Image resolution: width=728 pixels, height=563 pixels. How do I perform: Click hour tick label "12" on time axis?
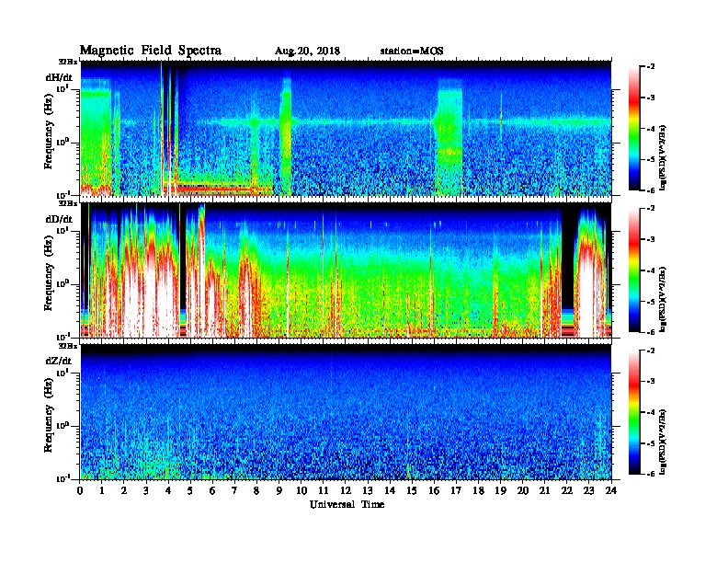[346, 491]
